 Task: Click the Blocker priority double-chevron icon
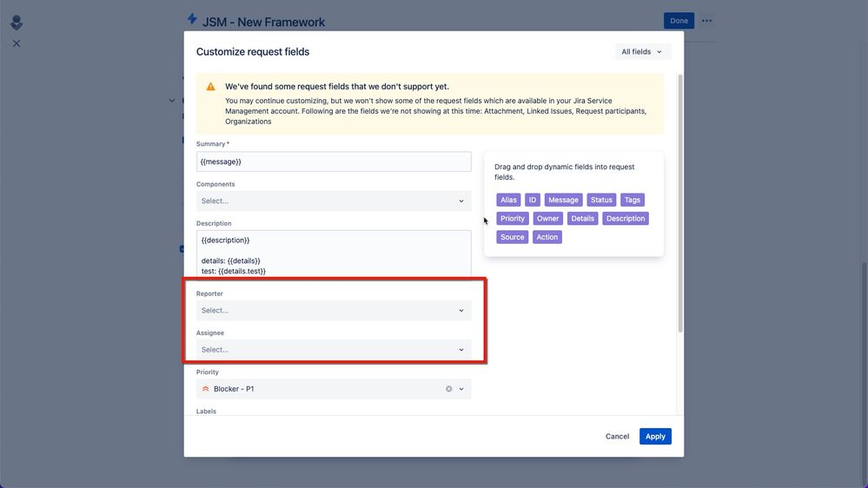[x=205, y=389]
